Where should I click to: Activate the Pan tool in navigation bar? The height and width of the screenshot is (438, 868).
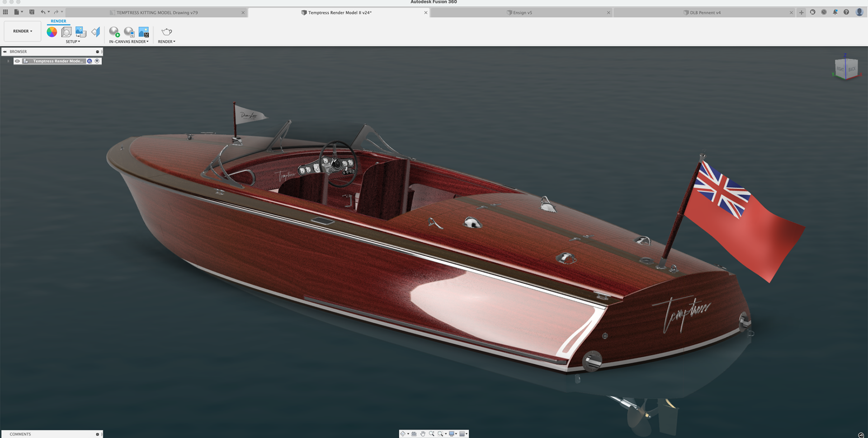pyautogui.click(x=423, y=433)
